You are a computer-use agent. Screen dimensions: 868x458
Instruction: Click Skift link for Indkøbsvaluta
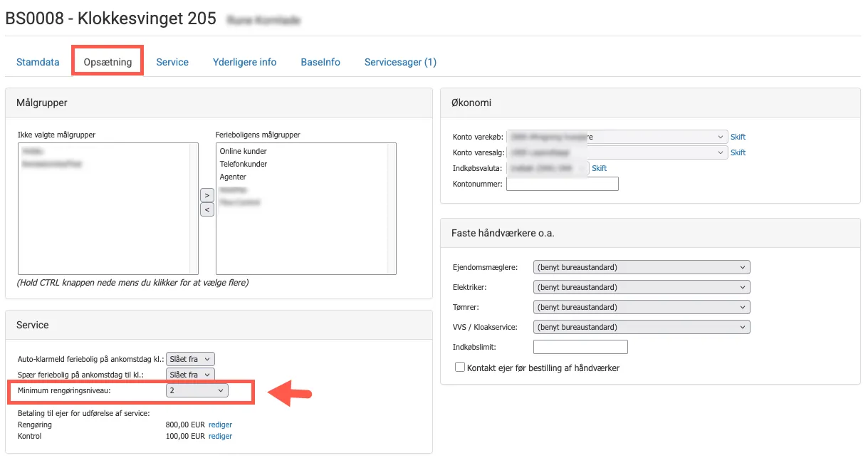[x=599, y=168]
